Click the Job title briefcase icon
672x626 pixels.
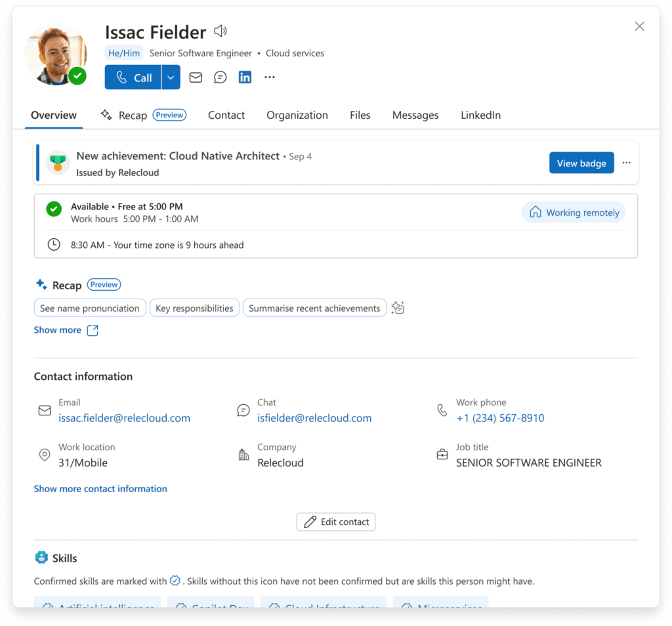click(x=442, y=455)
